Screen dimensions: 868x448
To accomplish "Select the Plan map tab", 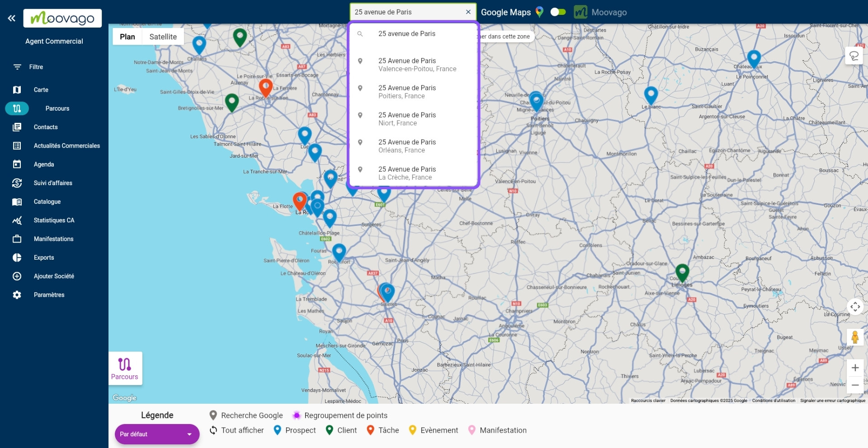I will [x=127, y=37].
